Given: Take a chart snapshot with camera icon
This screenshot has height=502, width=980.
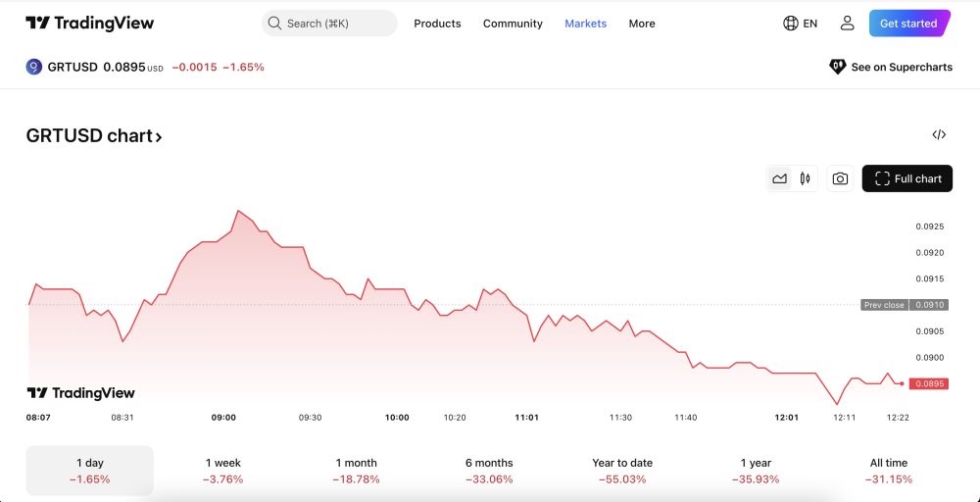Looking at the screenshot, I should click(840, 178).
